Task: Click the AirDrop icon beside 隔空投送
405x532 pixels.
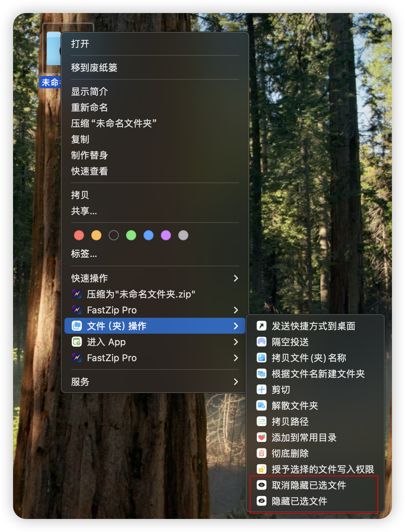Action: click(262, 342)
